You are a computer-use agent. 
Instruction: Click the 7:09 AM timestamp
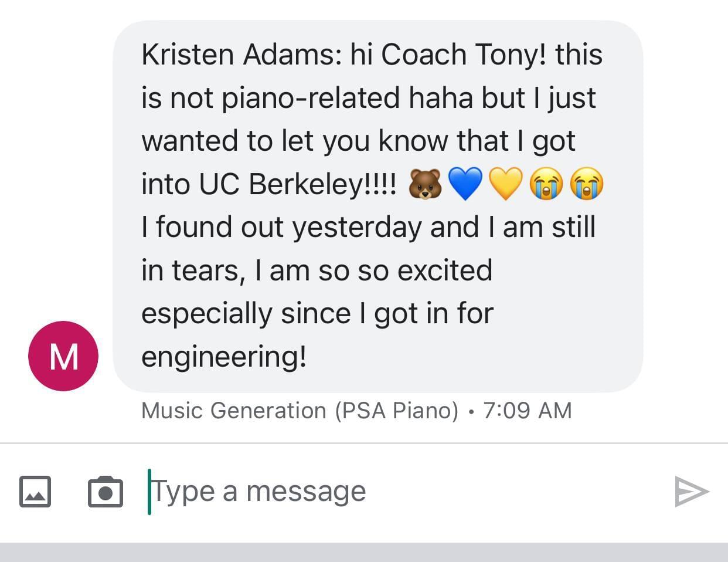pyautogui.click(x=528, y=411)
